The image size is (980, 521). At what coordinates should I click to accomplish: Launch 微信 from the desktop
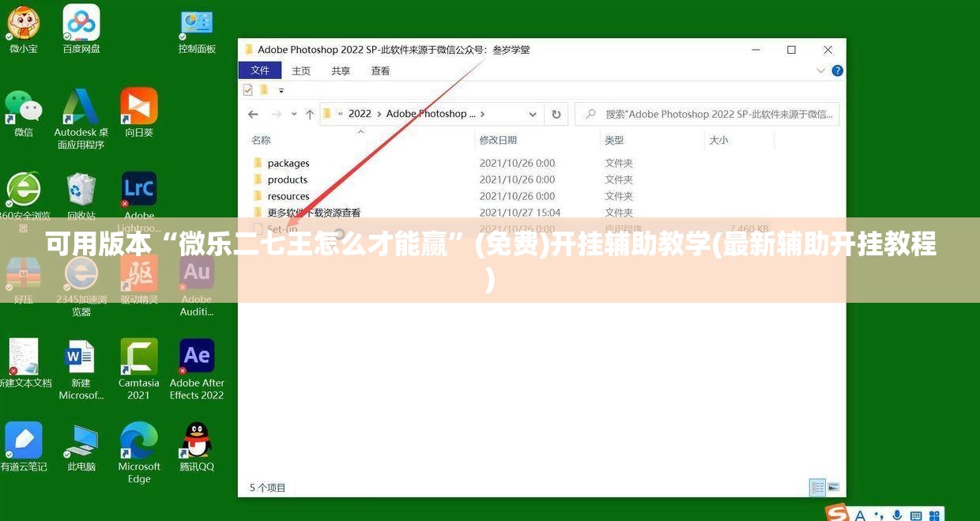[x=24, y=114]
